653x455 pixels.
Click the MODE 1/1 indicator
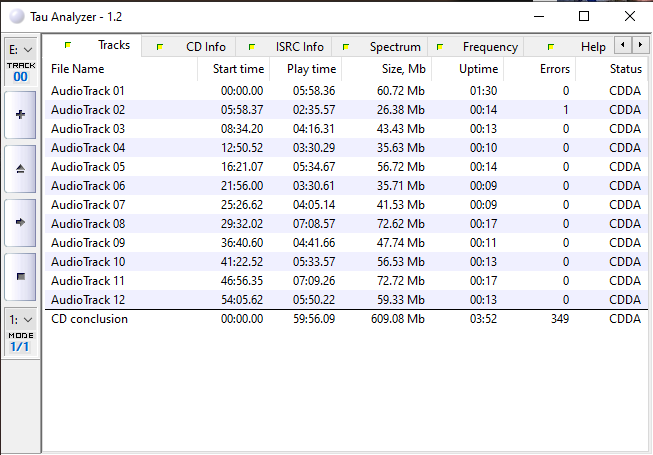pos(21,341)
